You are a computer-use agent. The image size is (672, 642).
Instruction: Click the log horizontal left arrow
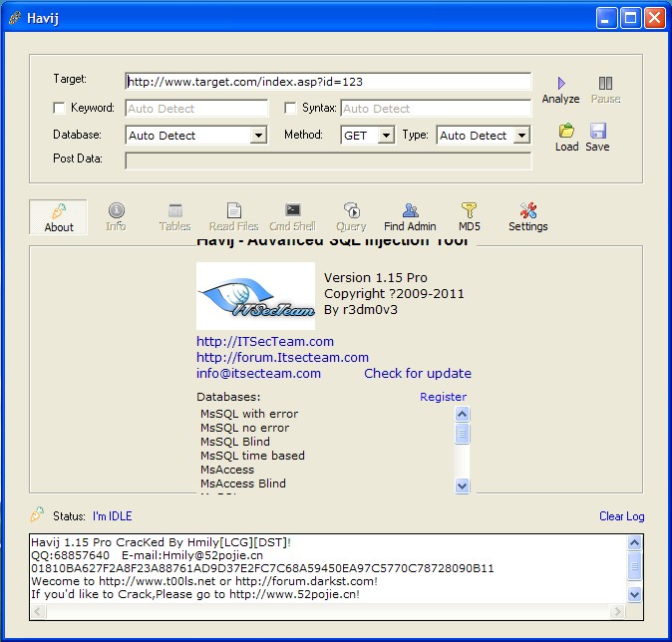coord(38,611)
